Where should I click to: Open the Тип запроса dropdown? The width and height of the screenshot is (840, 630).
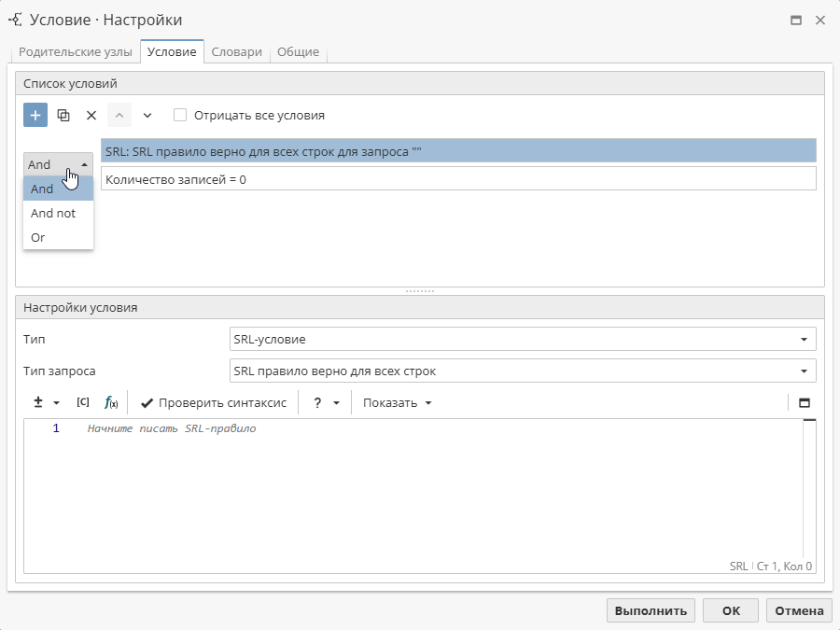(x=523, y=371)
